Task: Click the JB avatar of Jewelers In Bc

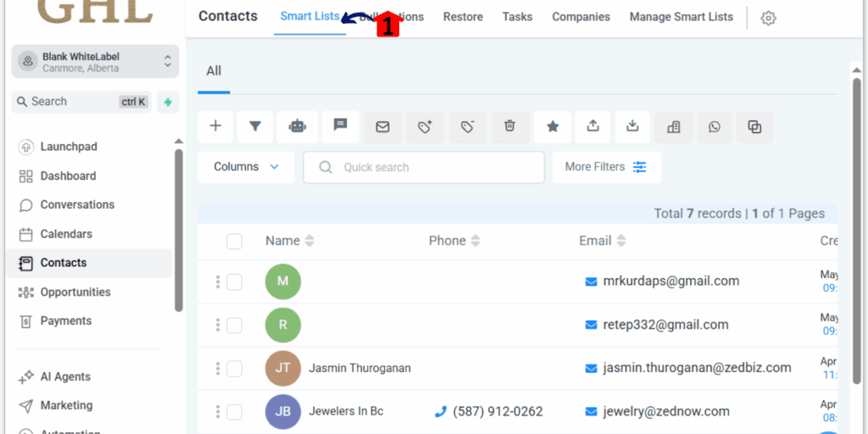Action: [283, 412]
